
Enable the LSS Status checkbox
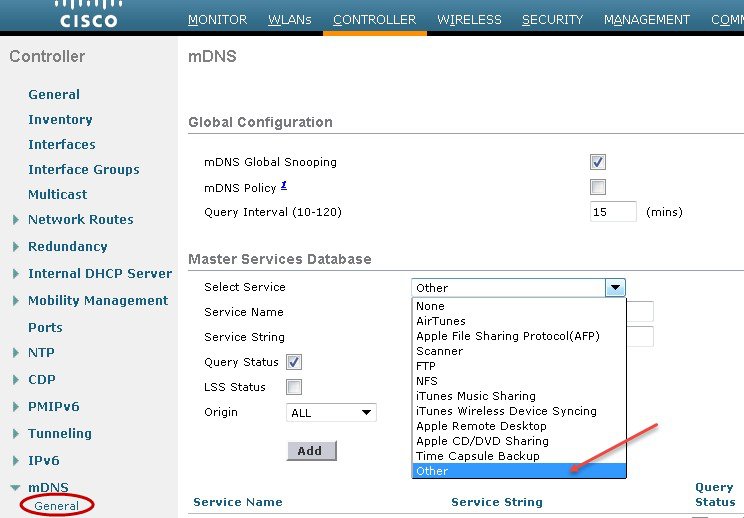coord(294,387)
